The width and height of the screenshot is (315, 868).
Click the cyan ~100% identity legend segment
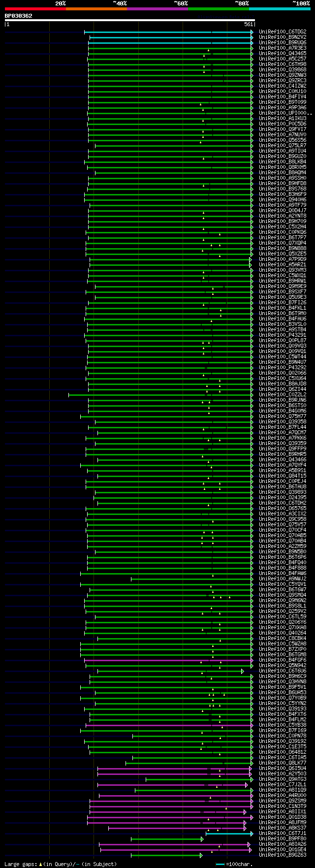(280, 8)
